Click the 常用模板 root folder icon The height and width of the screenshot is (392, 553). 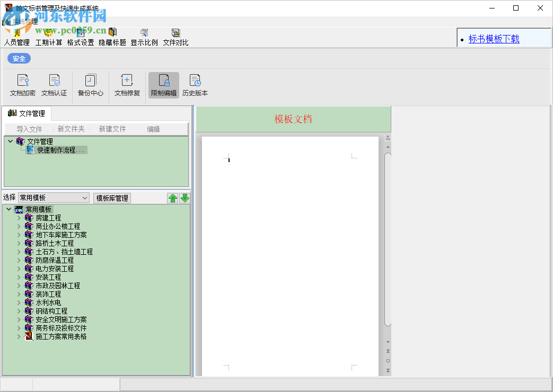coord(19,209)
